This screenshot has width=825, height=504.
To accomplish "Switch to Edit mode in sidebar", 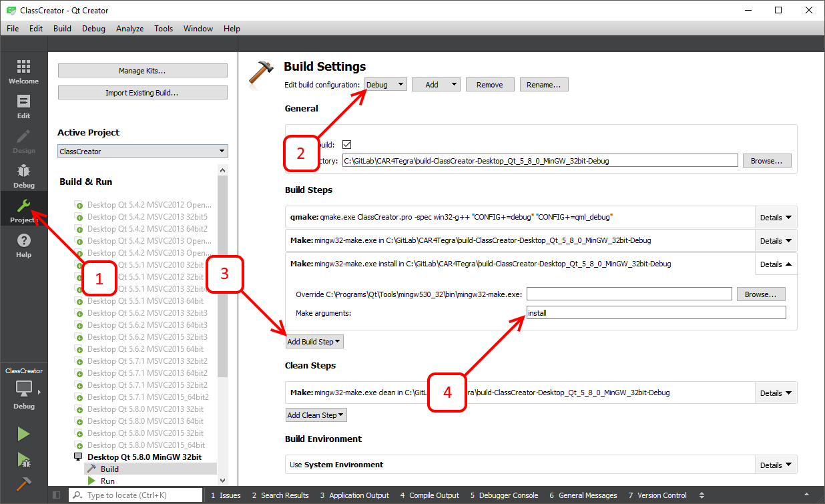I will [x=23, y=106].
